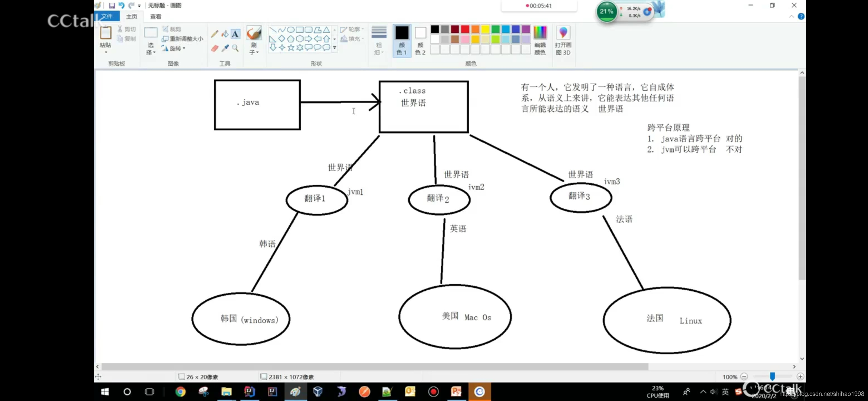Image resolution: width=868 pixels, height=401 pixels.
Task: Choose the Pentagon shape
Action: click(x=291, y=39)
